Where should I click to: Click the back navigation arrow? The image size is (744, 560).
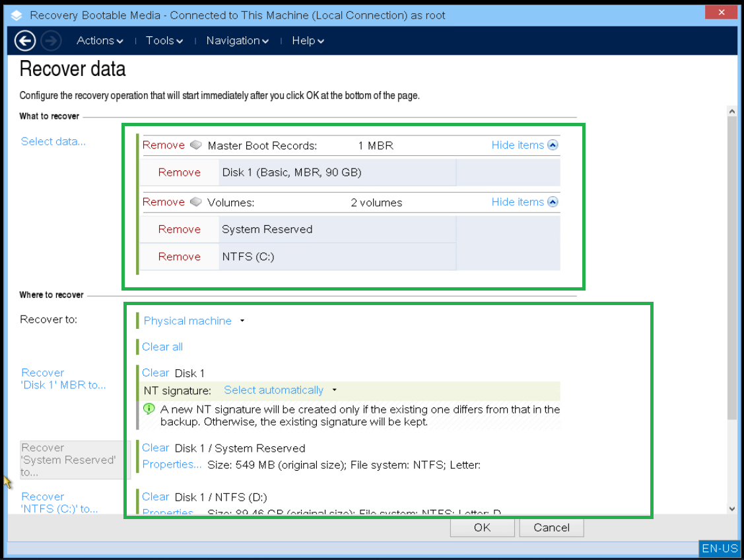(24, 40)
